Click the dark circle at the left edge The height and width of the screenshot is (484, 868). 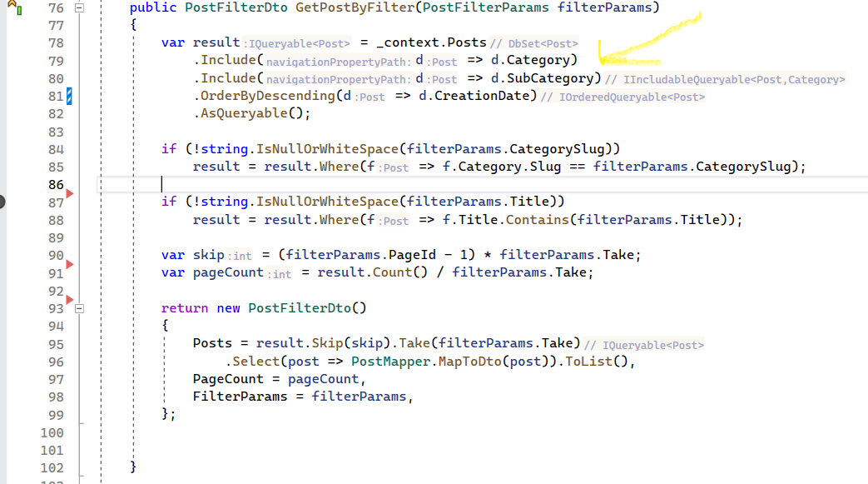(x=2, y=201)
